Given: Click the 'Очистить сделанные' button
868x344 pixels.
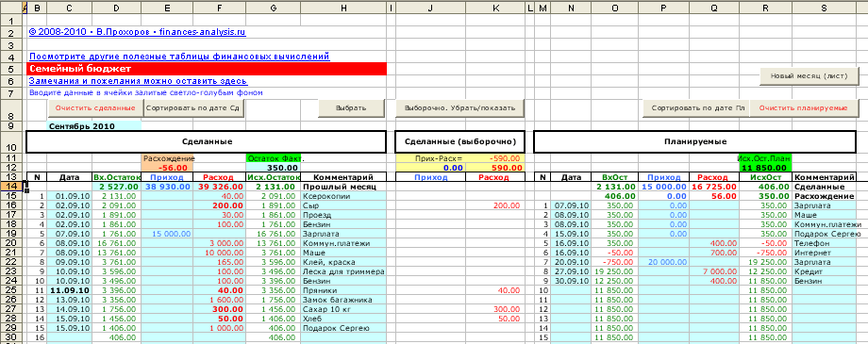Looking at the screenshot, I should 96,107.
